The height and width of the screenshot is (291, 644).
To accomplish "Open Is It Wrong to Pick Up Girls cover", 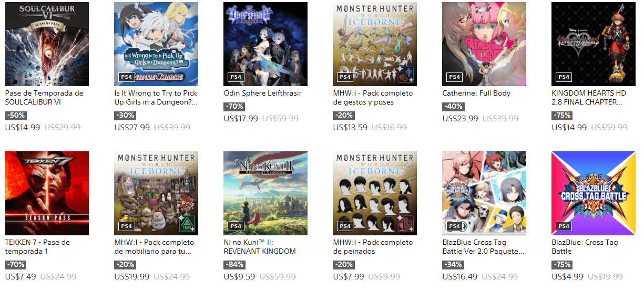I will (156, 44).
